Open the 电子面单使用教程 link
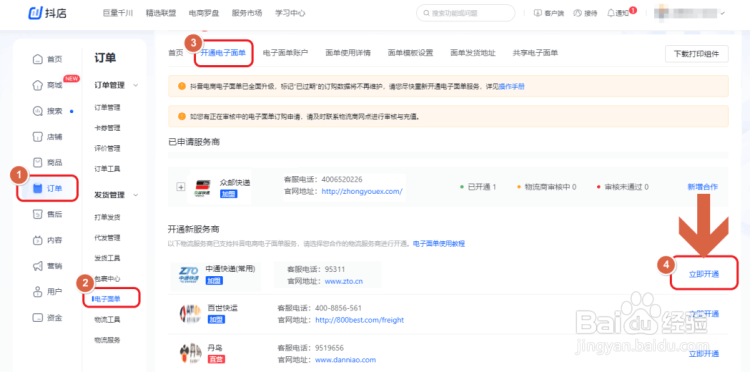Image resolution: width=750 pixels, height=372 pixels. (439, 244)
